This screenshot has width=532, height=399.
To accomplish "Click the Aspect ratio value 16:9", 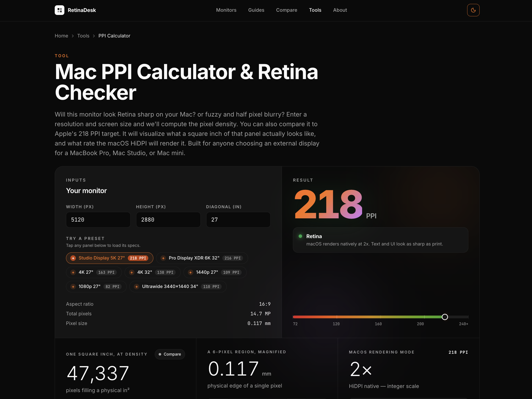I will [x=265, y=304].
